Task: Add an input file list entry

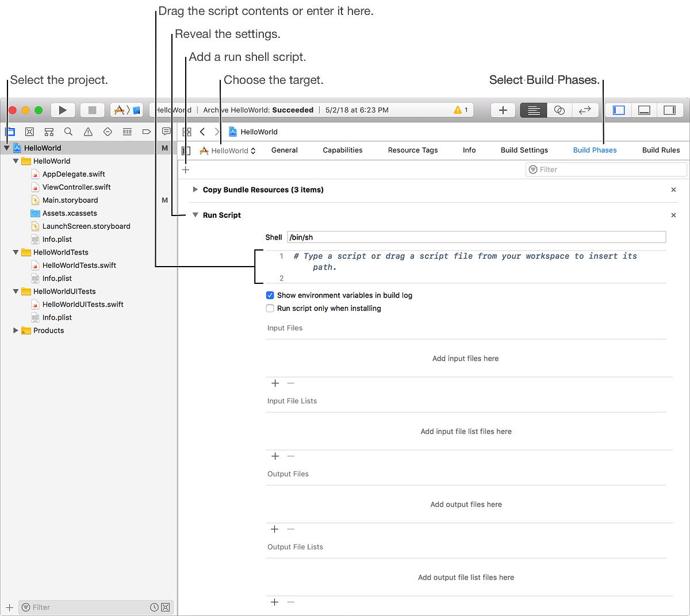Action: 275,456
